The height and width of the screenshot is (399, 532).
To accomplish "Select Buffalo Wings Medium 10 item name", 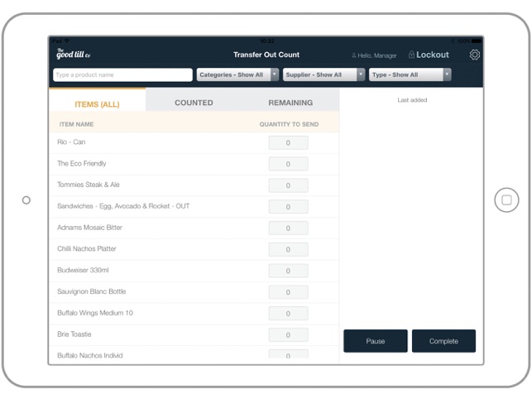I will pos(95,313).
